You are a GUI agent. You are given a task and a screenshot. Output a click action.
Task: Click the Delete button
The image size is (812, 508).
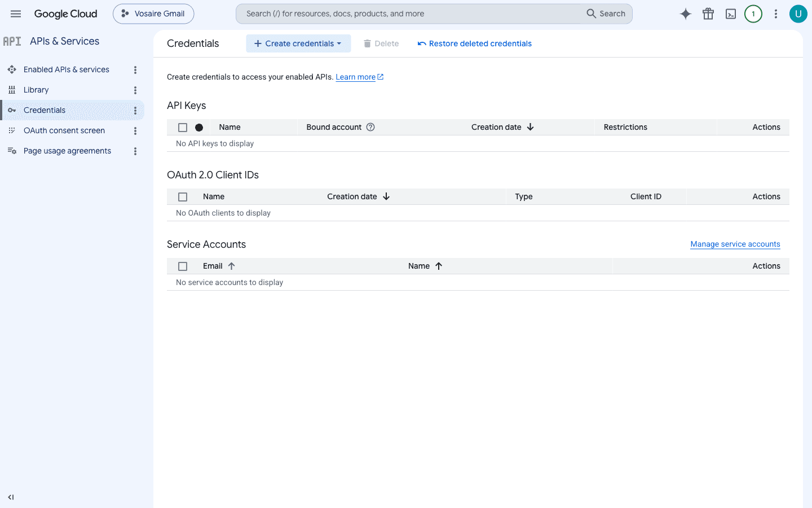381,43
